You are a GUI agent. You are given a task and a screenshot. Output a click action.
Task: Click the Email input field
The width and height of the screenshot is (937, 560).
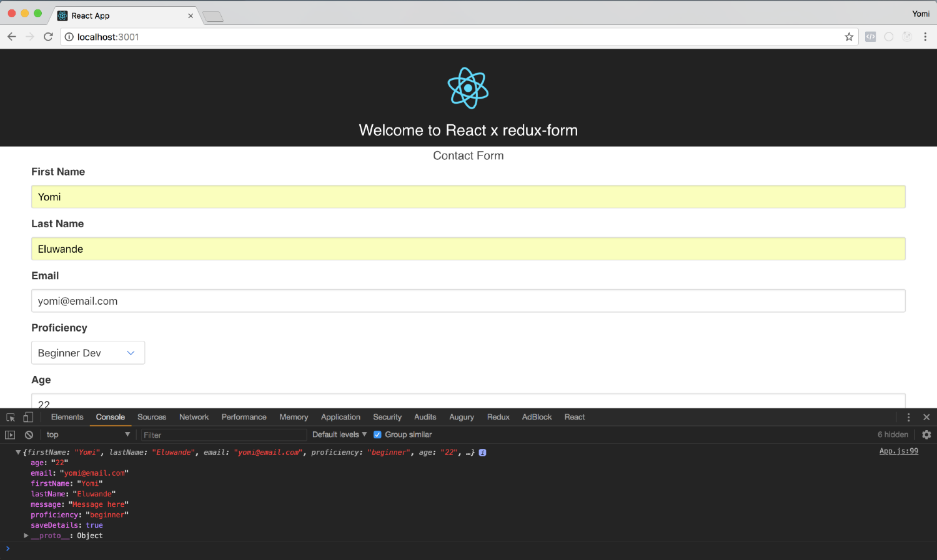[x=468, y=301]
